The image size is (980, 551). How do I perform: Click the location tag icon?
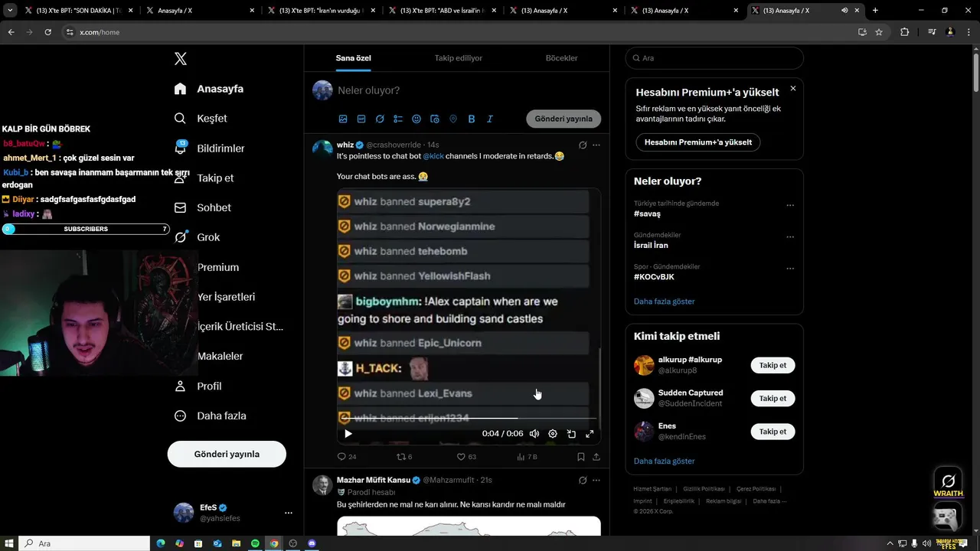(453, 119)
